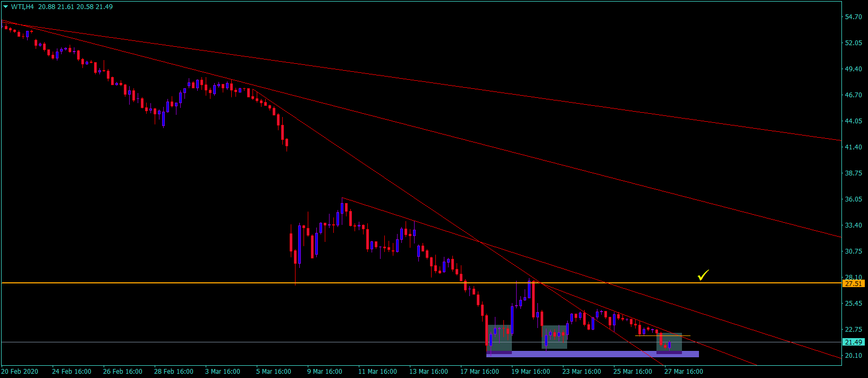The height and width of the screenshot is (378, 868).
Task: Click the 26 Feb 16:00 time axis label
Action: point(123,372)
